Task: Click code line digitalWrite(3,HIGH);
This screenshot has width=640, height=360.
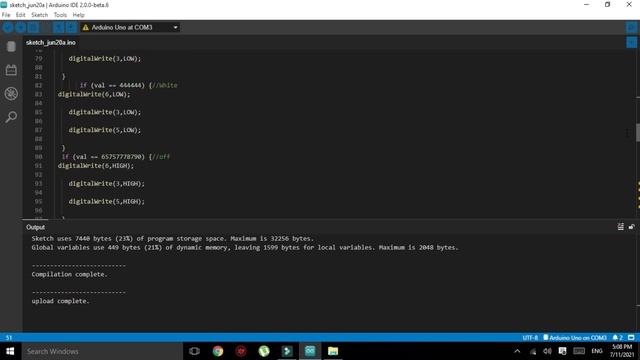Action: [x=107, y=184]
